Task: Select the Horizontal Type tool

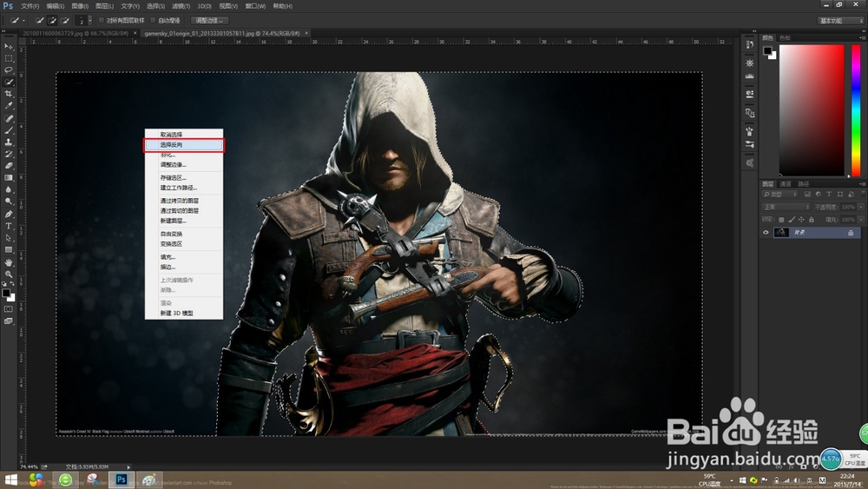Action: tap(9, 226)
